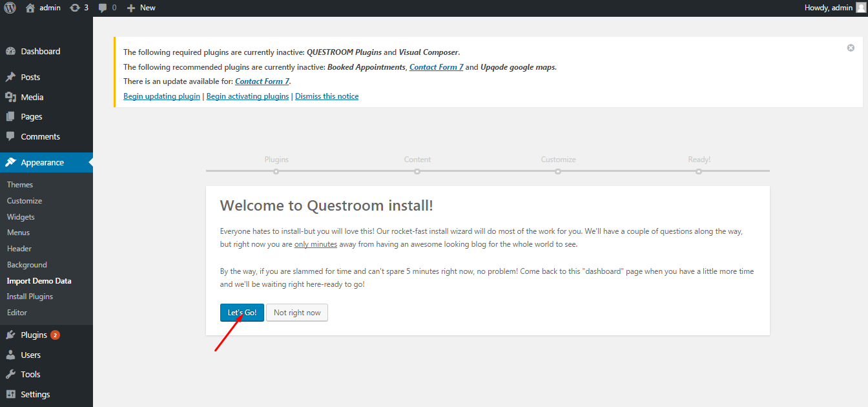Open the Editor submenu item

pos(17,313)
